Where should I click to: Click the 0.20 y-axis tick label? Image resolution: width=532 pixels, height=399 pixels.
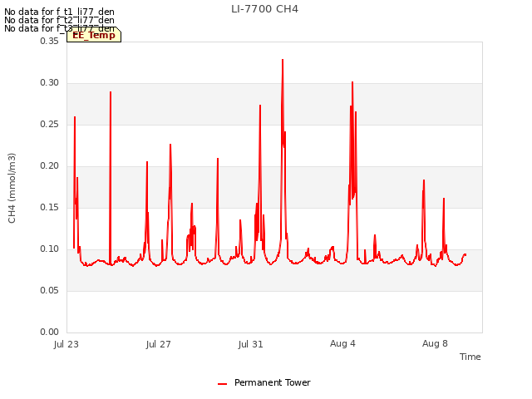[x=50, y=166]
